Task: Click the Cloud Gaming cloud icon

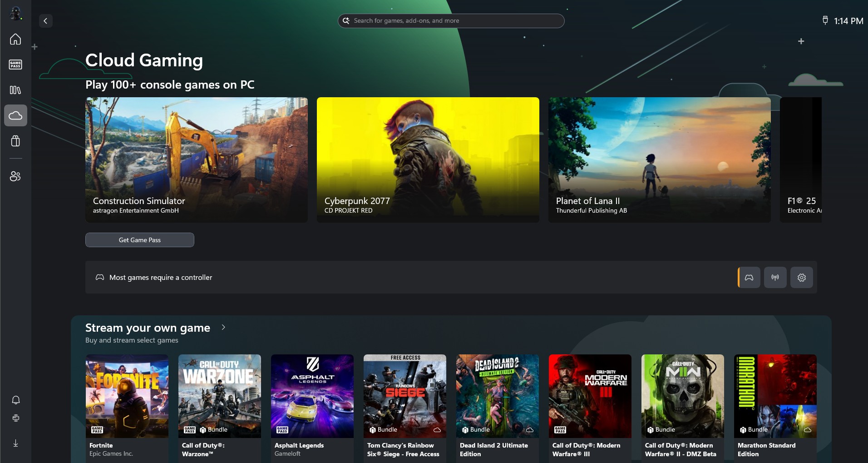Action: [x=15, y=115]
